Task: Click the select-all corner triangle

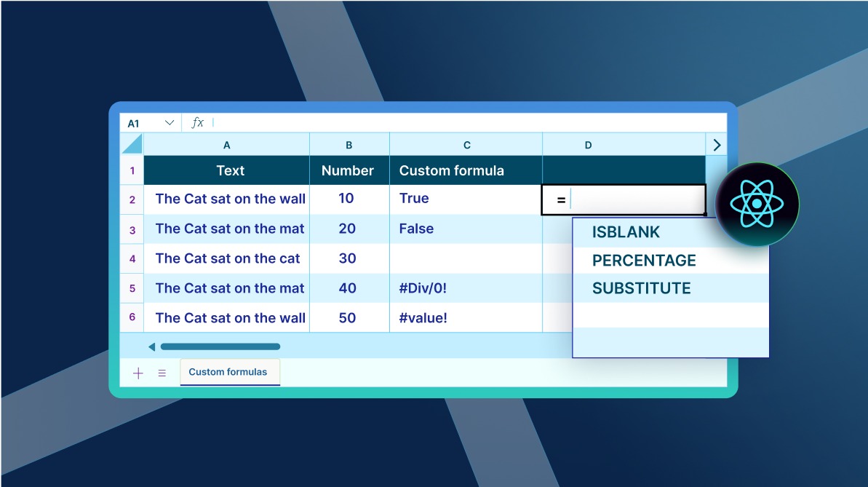Action: pos(132,144)
